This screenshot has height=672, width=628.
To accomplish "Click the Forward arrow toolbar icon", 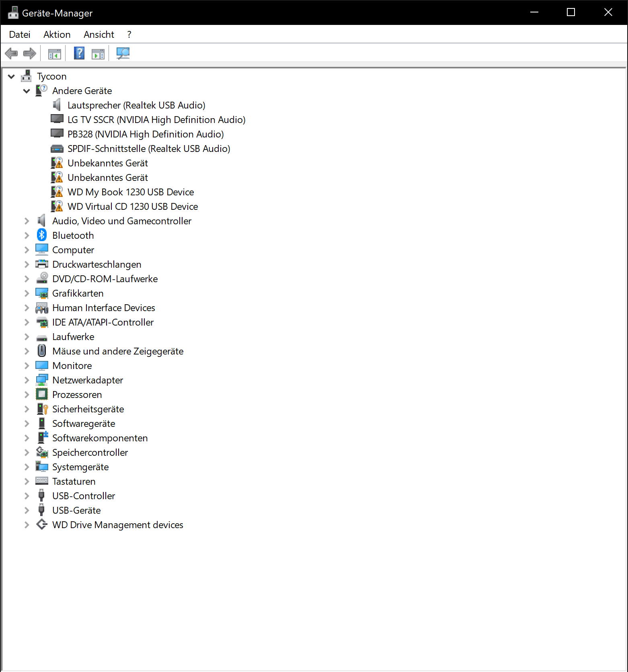I will click(x=30, y=53).
